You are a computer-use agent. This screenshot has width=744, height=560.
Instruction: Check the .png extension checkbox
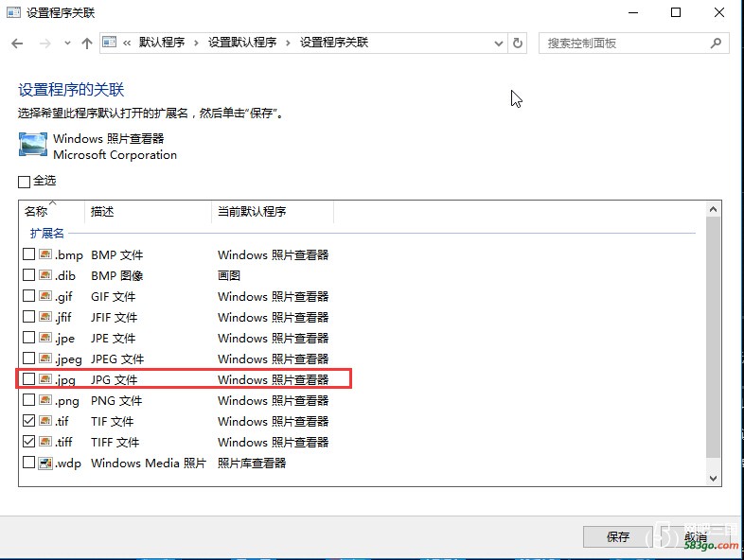[x=29, y=400]
